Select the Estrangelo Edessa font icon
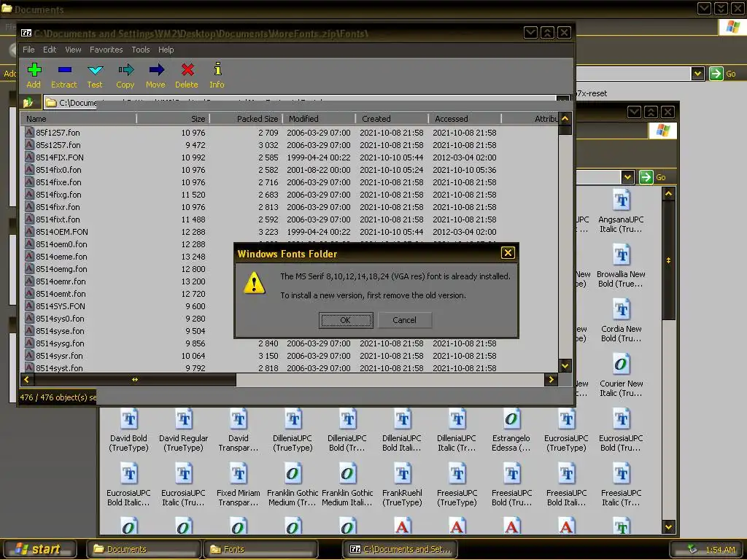Viewport: 747px width, 560px height. (x=511, y=419)
